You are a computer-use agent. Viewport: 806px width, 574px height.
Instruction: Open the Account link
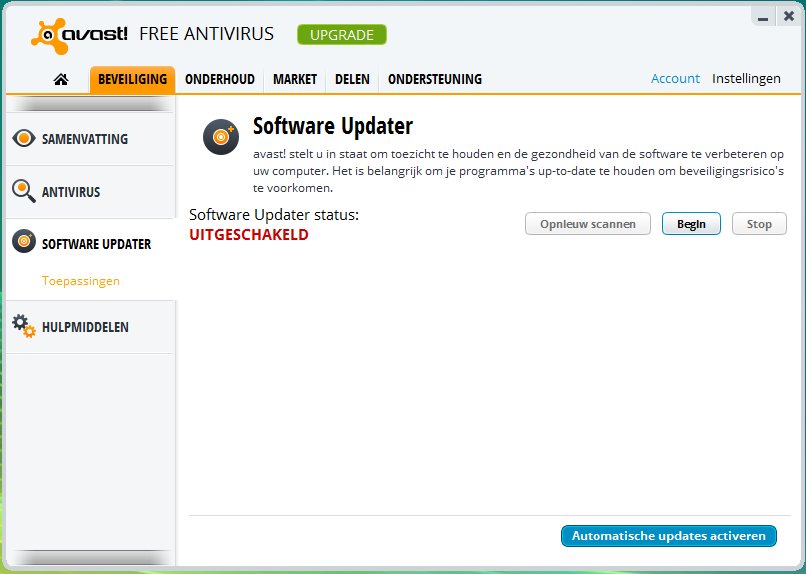[x=675, y=79]
